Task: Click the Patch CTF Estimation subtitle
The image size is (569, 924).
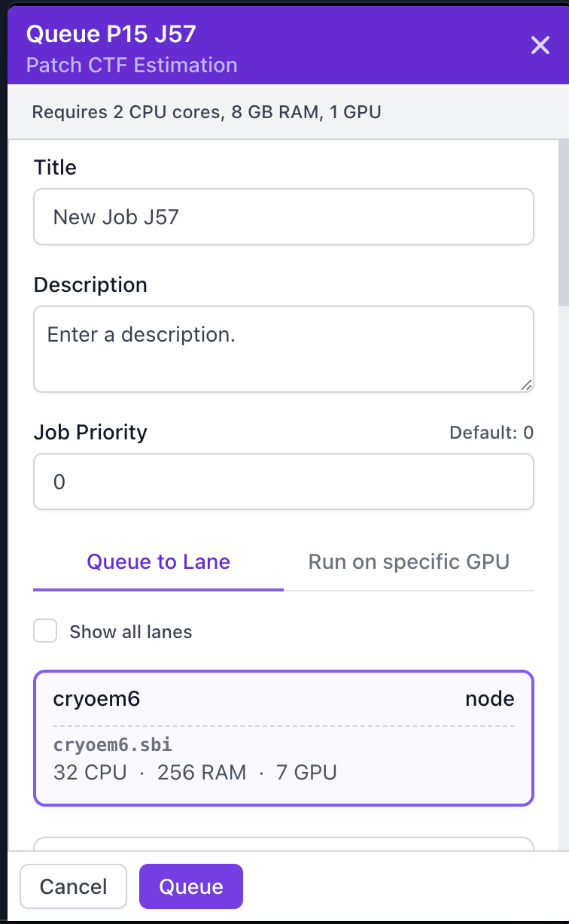Action: pos(132,65)
